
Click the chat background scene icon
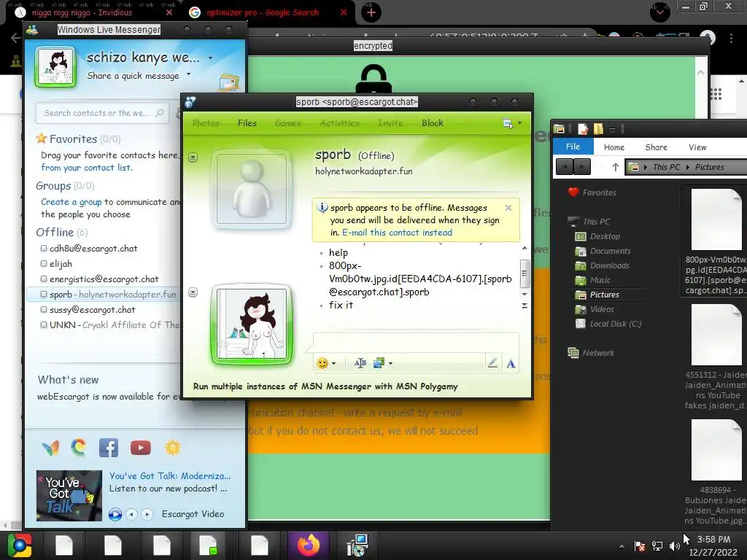click(x=379, y=363)
